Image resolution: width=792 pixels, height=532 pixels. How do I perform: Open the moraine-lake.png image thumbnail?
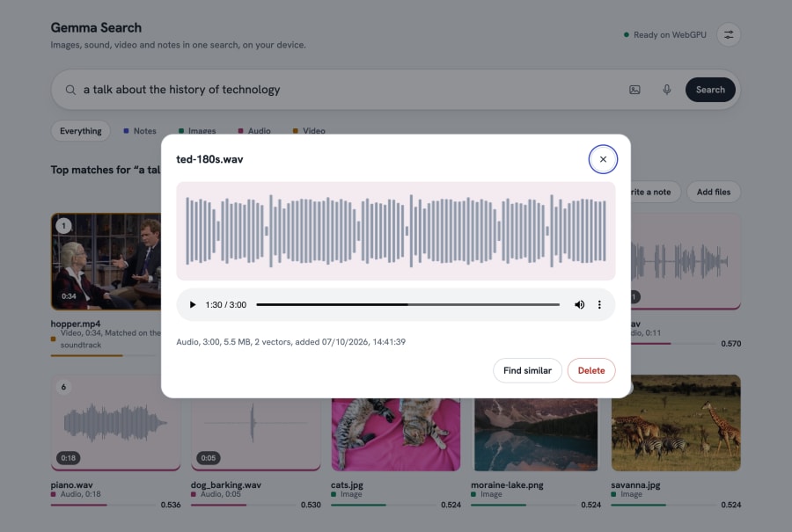(536, 434)
